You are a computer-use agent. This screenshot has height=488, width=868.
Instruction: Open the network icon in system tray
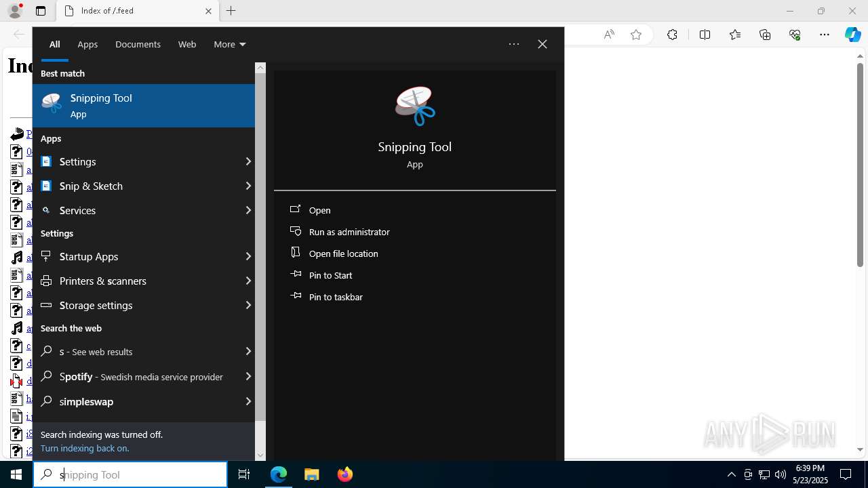pos(764,474)
